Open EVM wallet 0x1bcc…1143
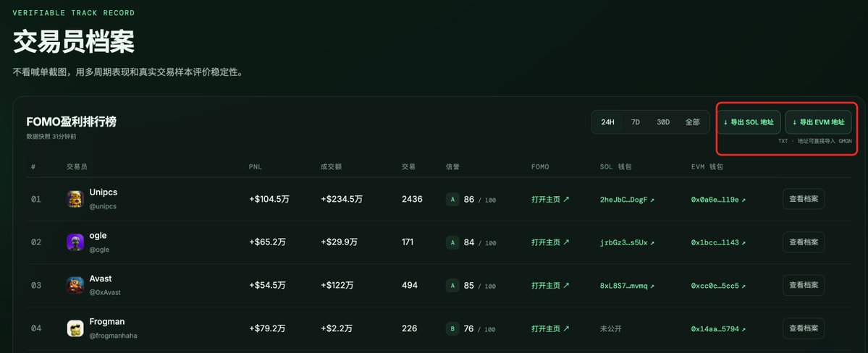The width and height of the screenshot is (868, 353). [718, 243]
